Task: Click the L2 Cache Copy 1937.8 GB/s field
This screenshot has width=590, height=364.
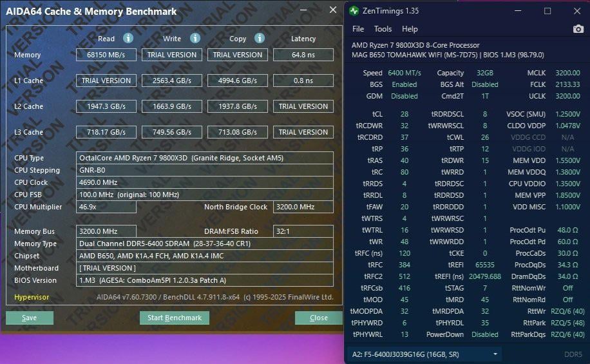Action: click(x=238, y=106)
